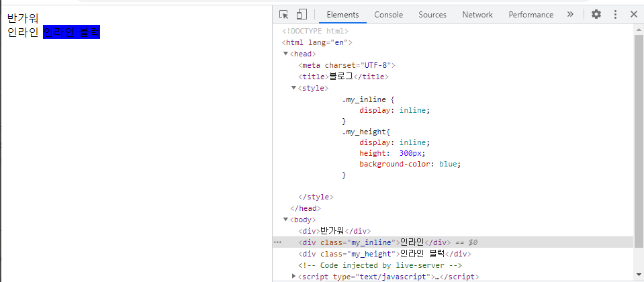Click the closing head tag
Image resolution: width=644 pixels, height=282 pixels.
pos(306,208)
